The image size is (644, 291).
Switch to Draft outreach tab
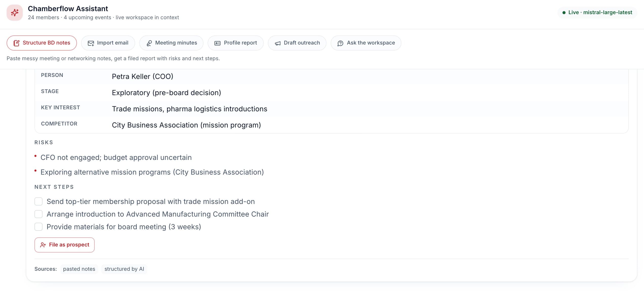[x=297, y=43]
